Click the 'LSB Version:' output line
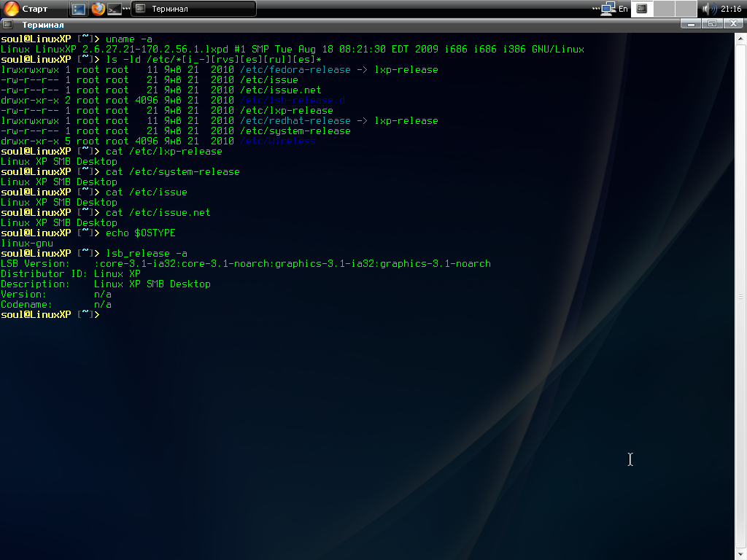This screenshot has height=560, width=747. pyautogui.click(x=245, y=264)
